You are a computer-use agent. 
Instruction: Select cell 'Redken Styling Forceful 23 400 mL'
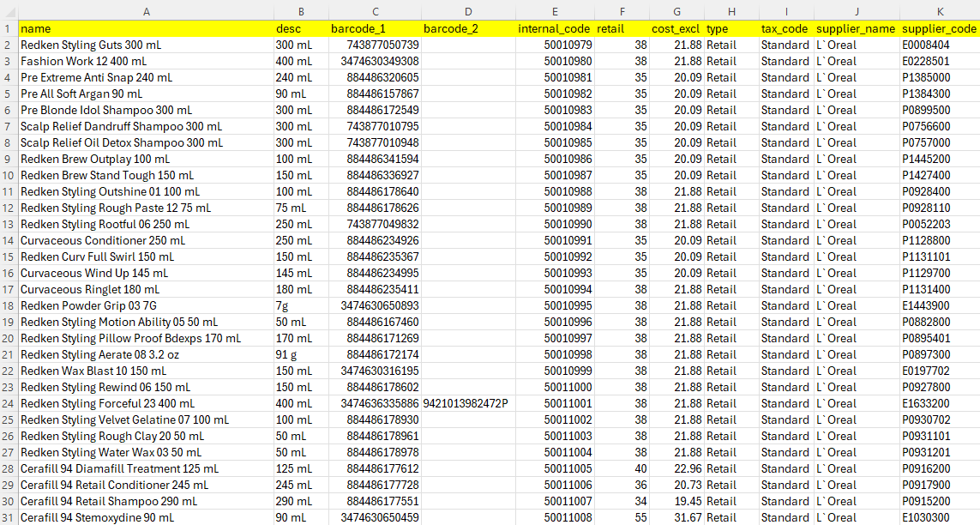pyautogui.click(x=147, y=403)
